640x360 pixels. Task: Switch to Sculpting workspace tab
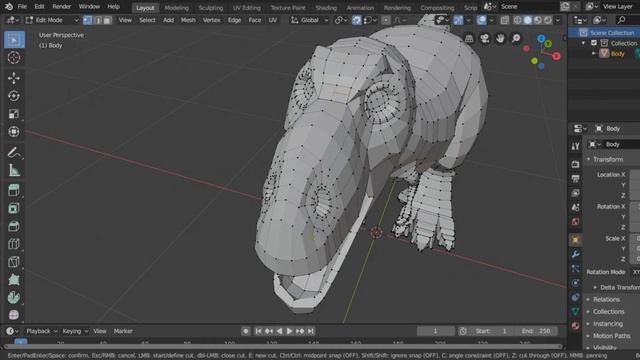[211, 8]
